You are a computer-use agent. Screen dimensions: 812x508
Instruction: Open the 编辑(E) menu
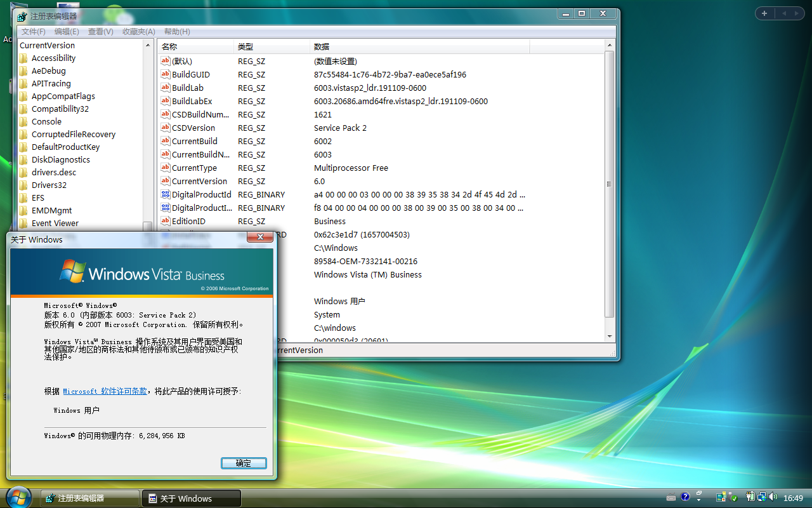(x=67, y=31)
